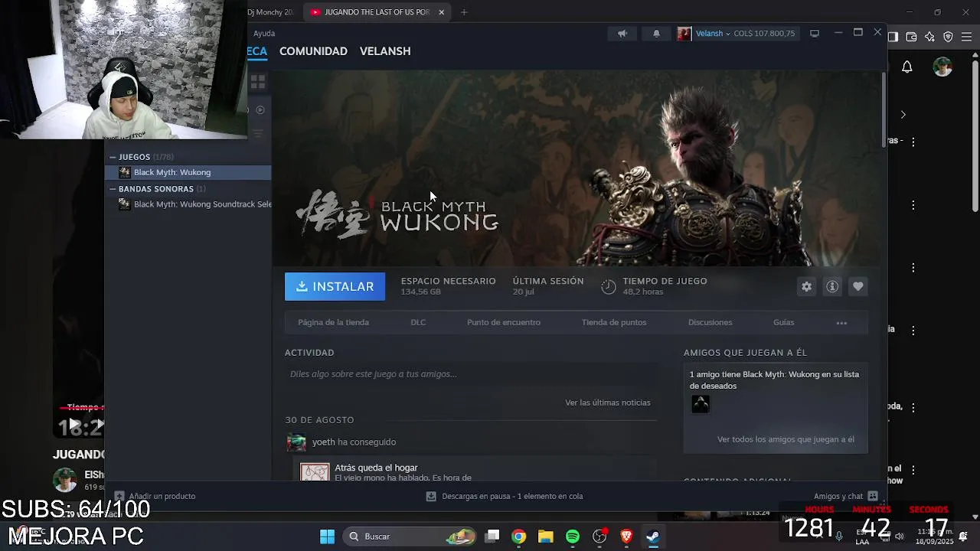Open DLC tab

(418, 322)
